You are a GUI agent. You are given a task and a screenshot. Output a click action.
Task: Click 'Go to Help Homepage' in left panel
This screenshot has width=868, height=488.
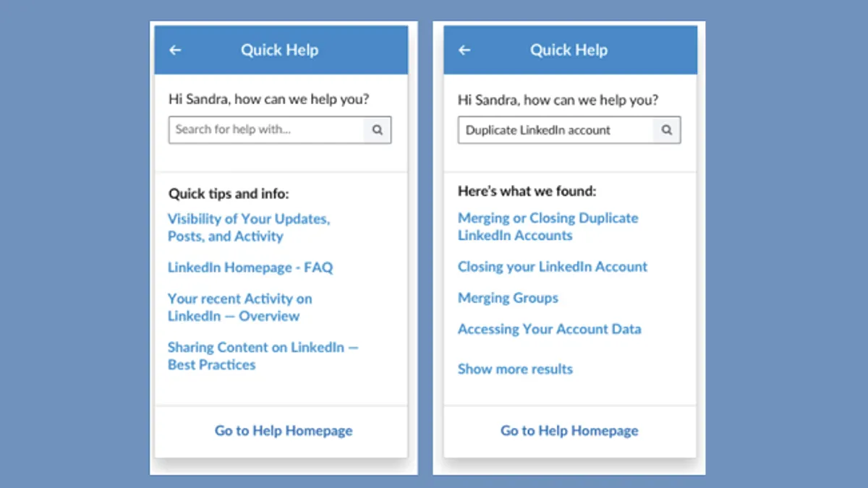(x=284, y=430)
